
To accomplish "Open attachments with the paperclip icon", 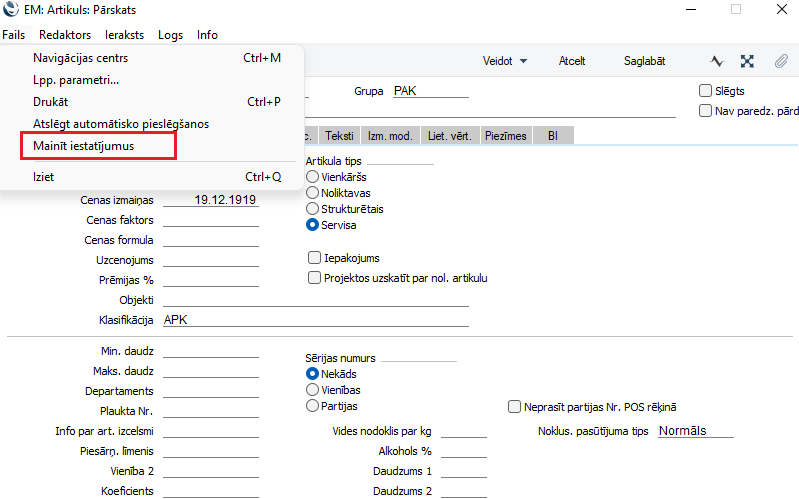I will (x=781, y=61).
